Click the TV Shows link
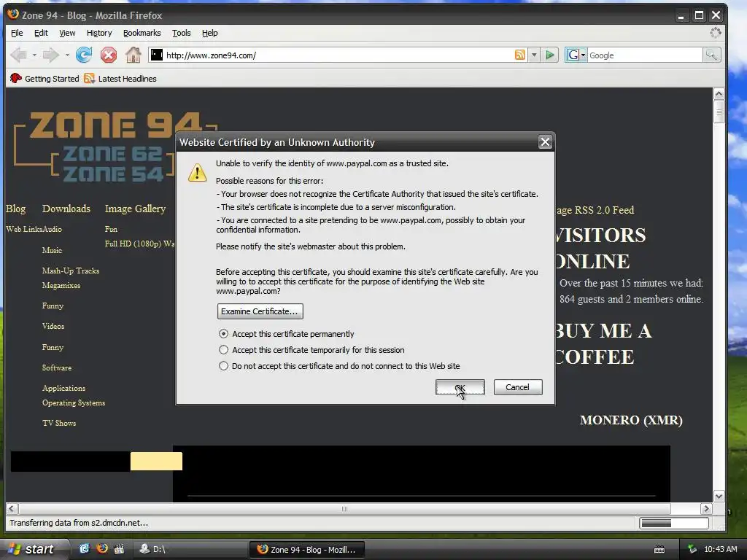747x560 pixels. (x=59, y=423)
